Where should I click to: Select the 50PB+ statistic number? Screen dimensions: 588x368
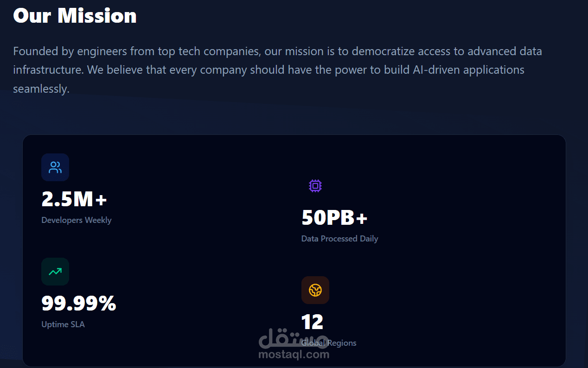tap(334, 218)
